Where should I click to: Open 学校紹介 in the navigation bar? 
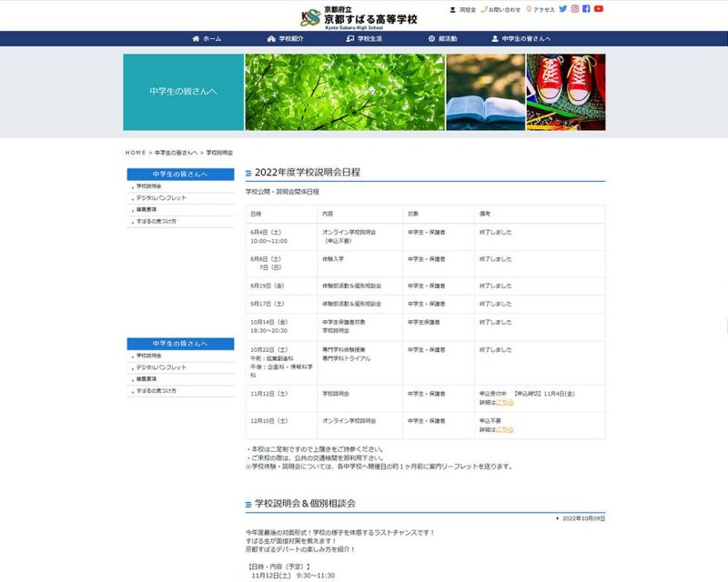[285, 39]
